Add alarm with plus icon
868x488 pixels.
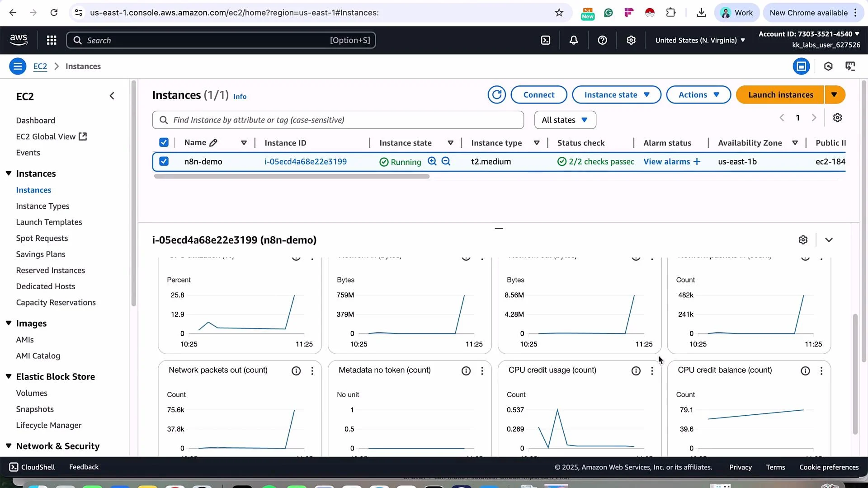pos(697,161)
